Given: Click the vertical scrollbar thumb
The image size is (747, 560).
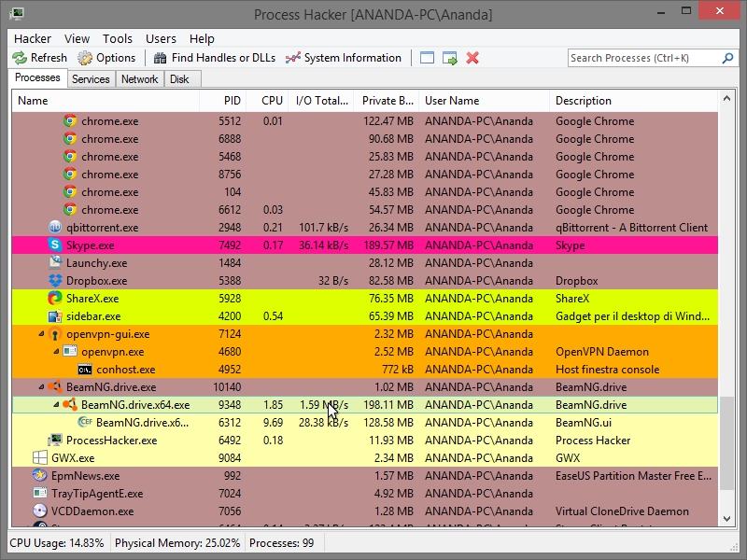Looking at the screenshot, I should [726, 442].
